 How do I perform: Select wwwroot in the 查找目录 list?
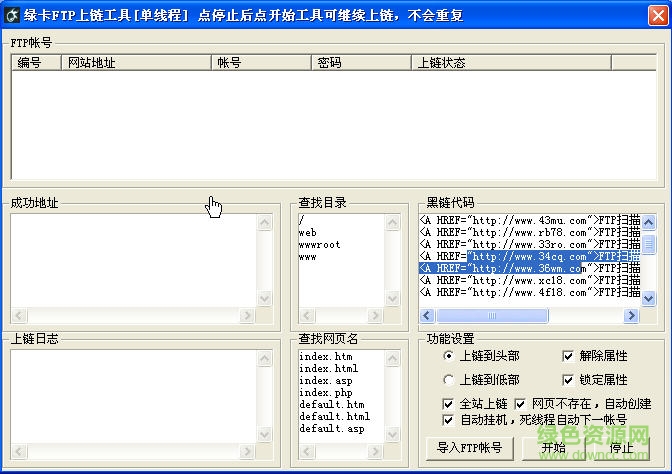(320, 245)
